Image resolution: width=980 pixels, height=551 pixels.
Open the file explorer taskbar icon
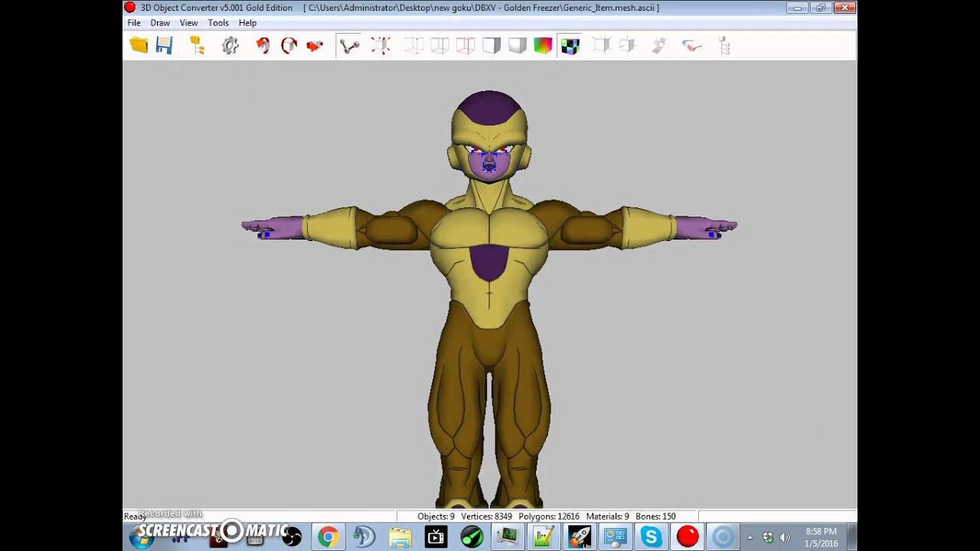click(400, 537)
